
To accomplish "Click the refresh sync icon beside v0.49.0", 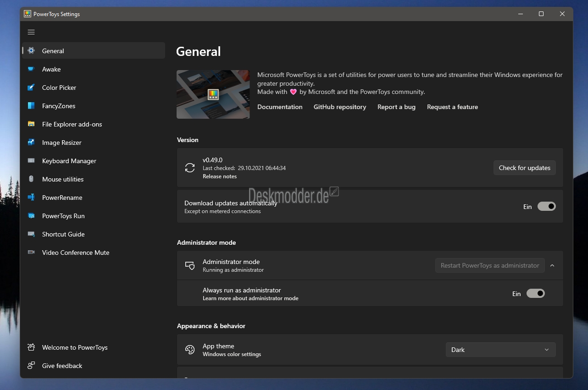I will (190, 168).
